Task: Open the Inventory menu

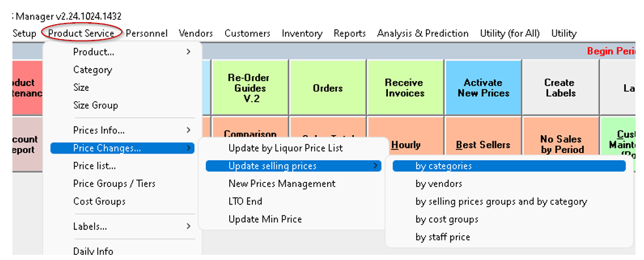Action: point(302,33)
